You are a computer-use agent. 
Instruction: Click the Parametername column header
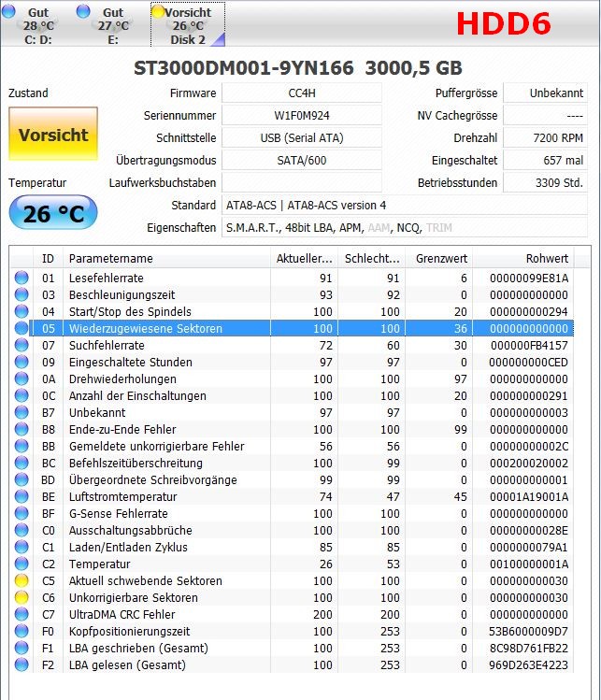(x=167, y=258)
